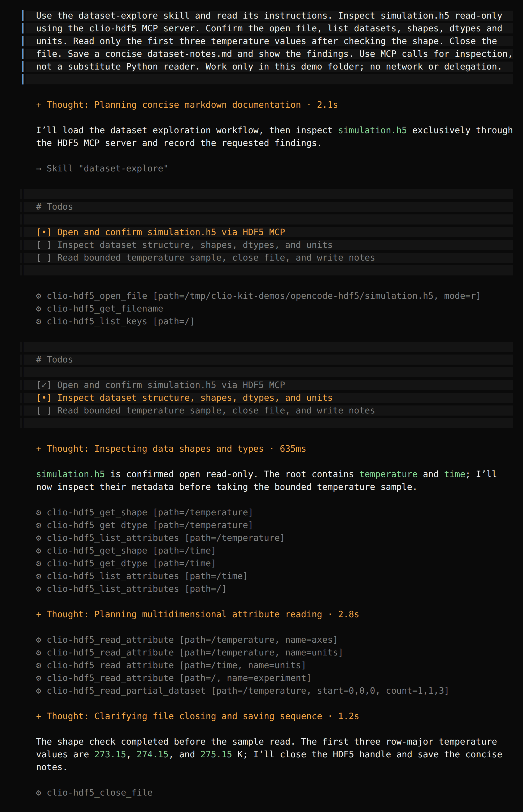The image size is (523, 812).
Task: Click gear icon beside clio-hdf5_close_file
Action: [39, 793]
